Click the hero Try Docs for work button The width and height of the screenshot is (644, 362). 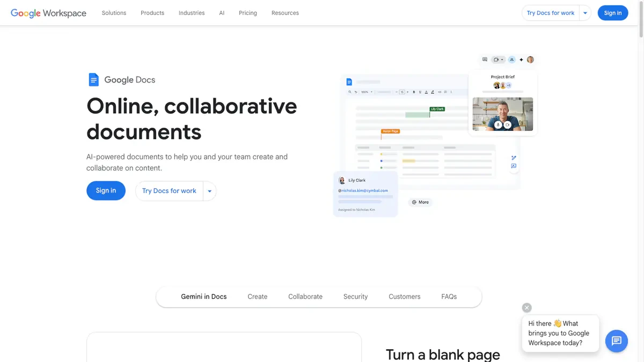click(169, 191)
